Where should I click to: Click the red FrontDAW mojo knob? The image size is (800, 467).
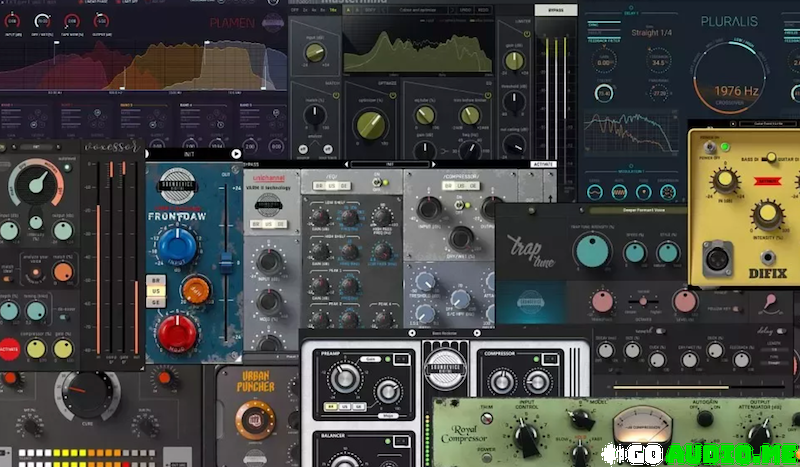pos(177,334)
